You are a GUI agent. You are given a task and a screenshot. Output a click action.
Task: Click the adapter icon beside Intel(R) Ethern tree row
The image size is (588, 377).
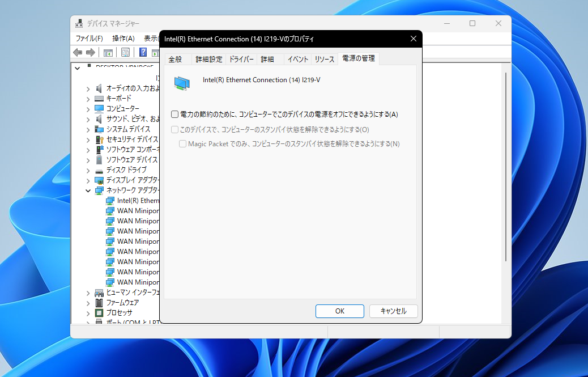click(x=110, y=201)
